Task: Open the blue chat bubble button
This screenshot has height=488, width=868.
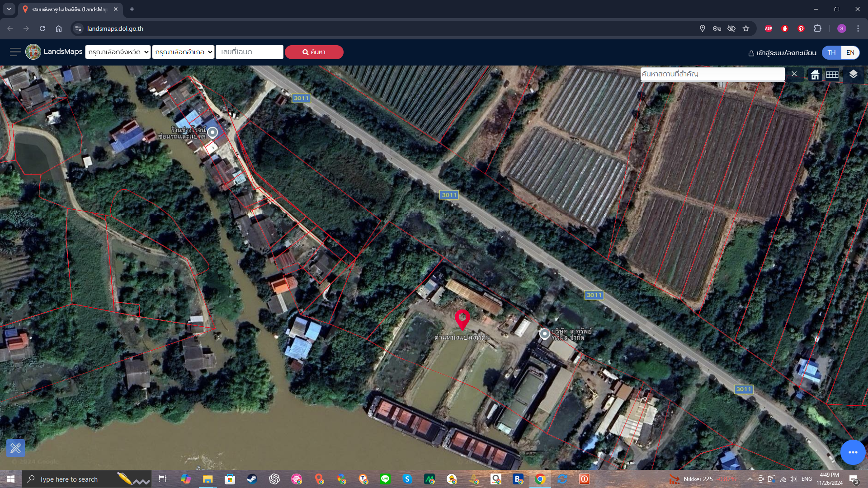Action: [853, 452]
